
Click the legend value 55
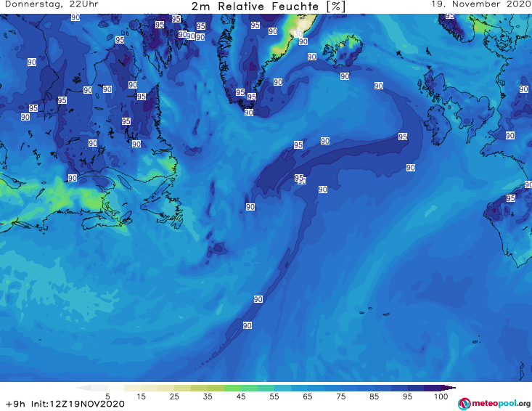(x=274, y=396)
